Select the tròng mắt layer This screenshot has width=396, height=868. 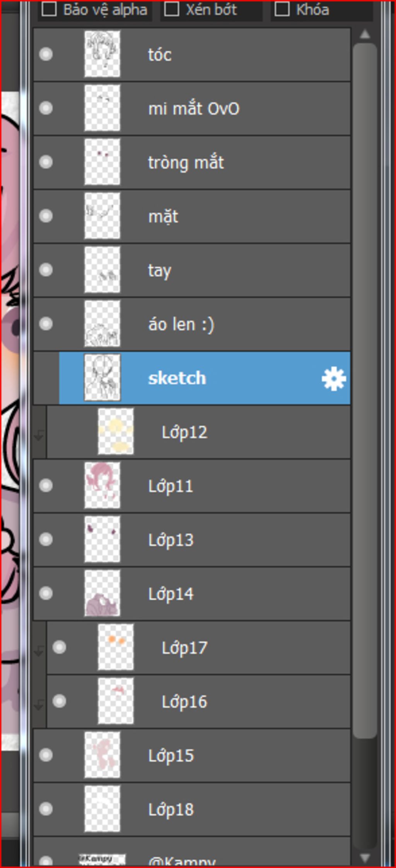[x=186, y=162]
